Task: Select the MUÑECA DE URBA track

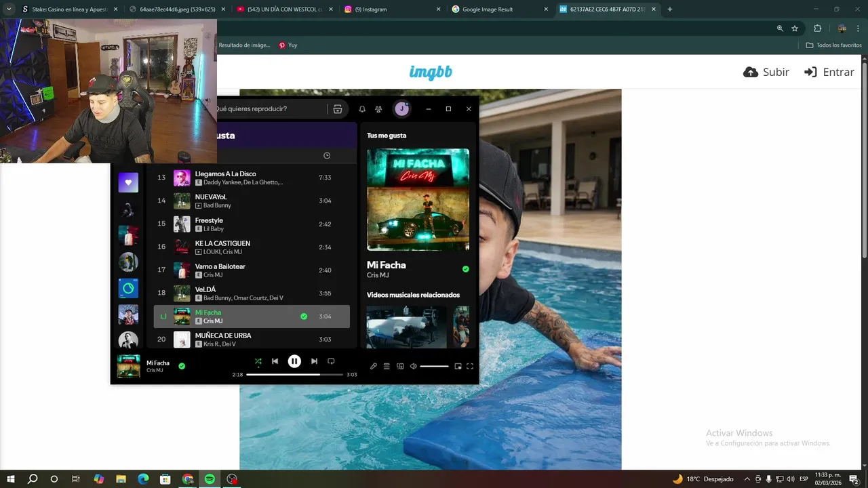Action: [252, 340]
